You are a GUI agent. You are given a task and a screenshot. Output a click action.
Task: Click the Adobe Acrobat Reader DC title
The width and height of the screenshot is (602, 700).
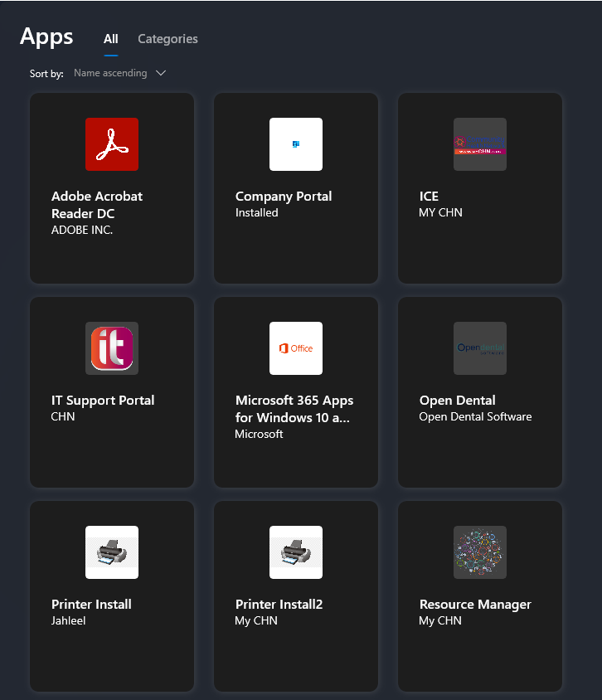[97, 205]
